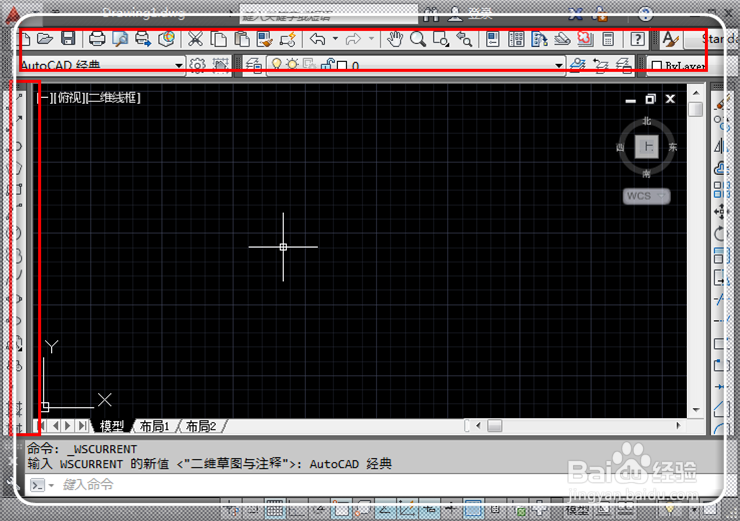Screen dimensions: 740x521
Task: Click the next-tab navigation arrow
Action: coord(68,426)
